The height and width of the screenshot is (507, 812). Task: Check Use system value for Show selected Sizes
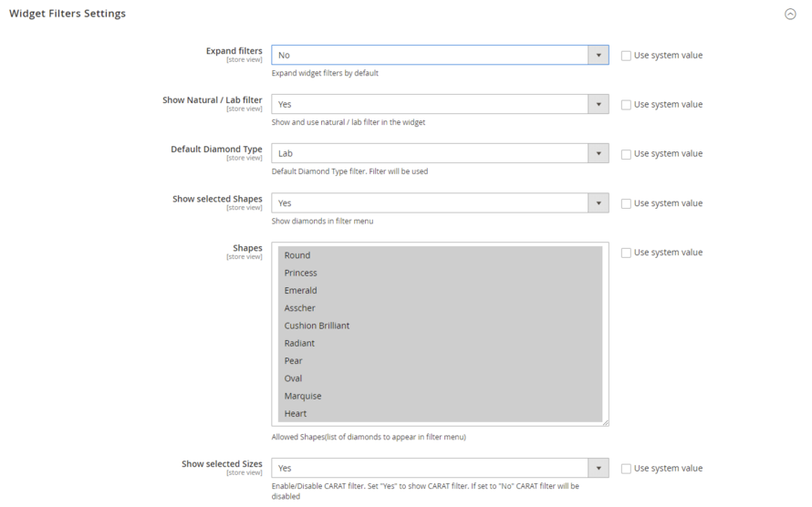(626, 469)
